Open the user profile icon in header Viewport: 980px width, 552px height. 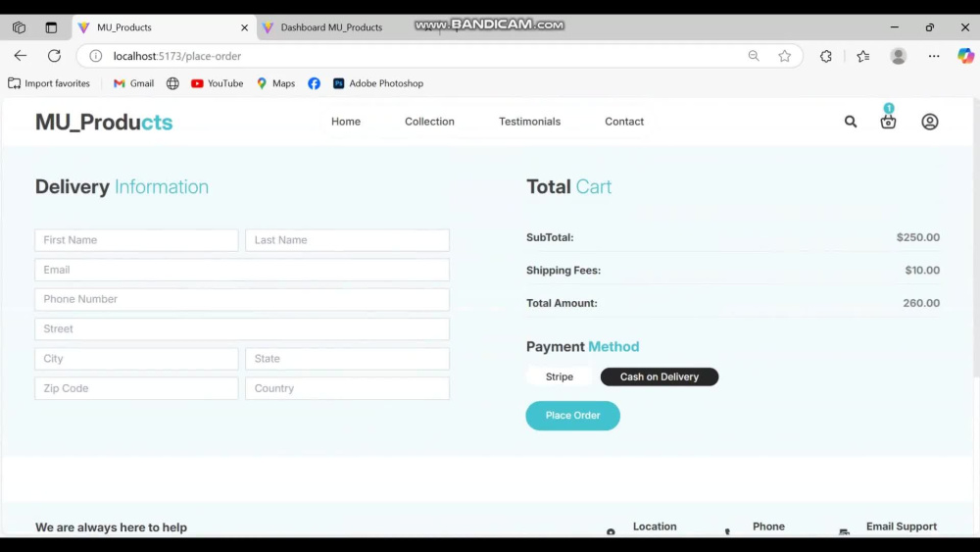(929, 122)
